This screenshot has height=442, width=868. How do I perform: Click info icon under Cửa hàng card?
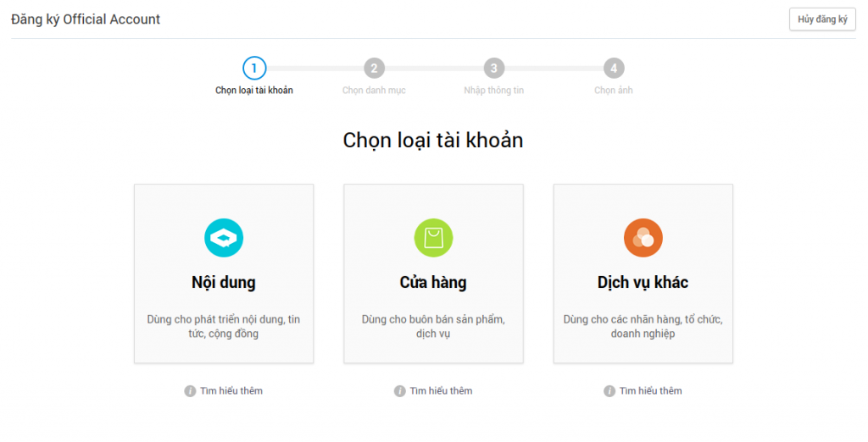[x=400, y=391]
